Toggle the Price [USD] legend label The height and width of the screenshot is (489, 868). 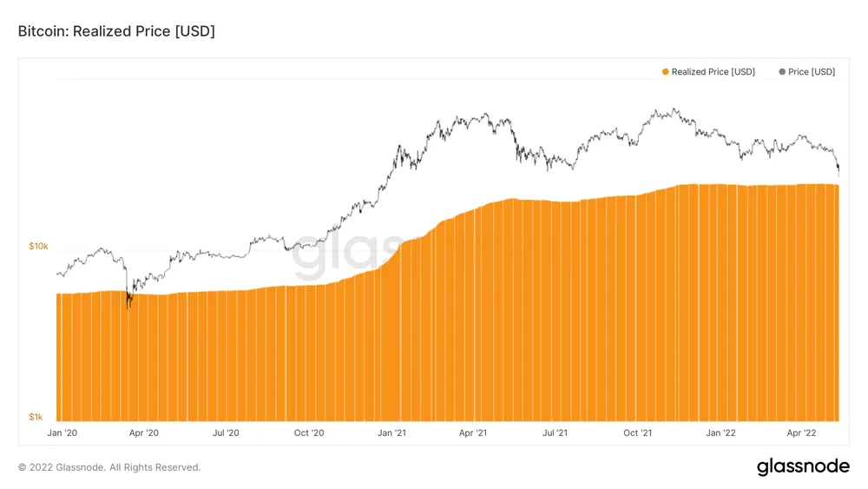[x=811, y=72]
